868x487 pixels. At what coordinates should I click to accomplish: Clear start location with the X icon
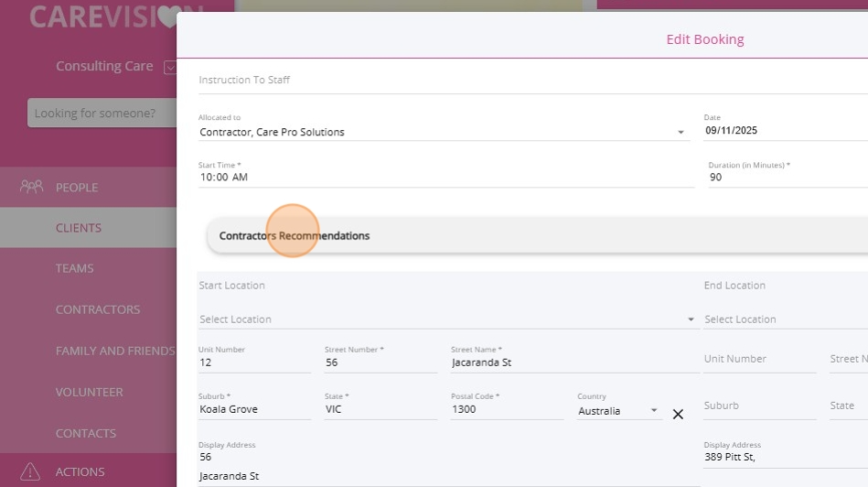pos(678,414)
